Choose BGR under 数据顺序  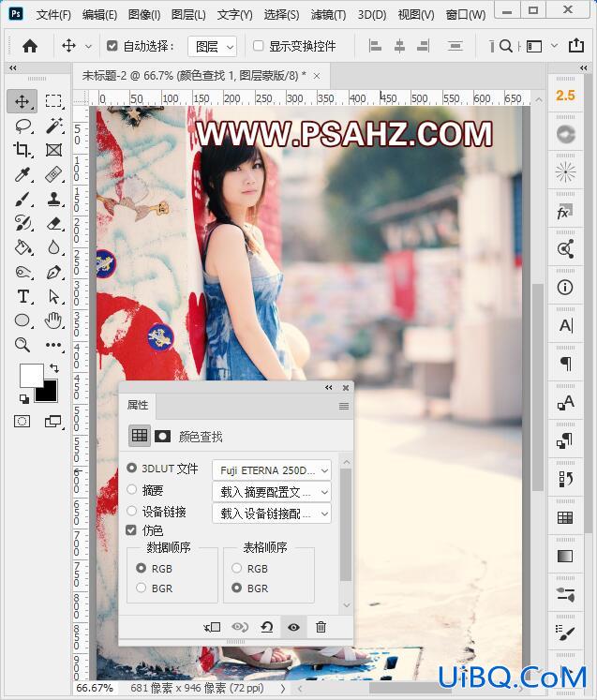(x=141, y=588)
